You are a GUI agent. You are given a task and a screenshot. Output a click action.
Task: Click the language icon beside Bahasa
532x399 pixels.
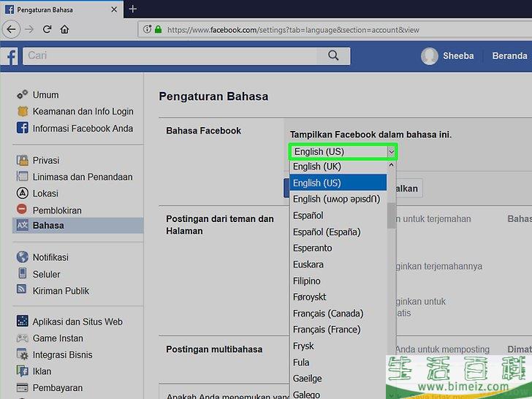coord(23,225)
